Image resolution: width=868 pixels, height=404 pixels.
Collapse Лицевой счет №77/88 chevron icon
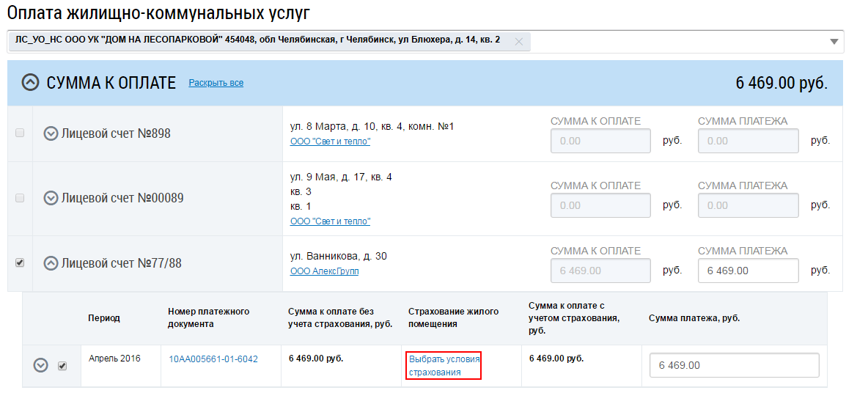51,262
